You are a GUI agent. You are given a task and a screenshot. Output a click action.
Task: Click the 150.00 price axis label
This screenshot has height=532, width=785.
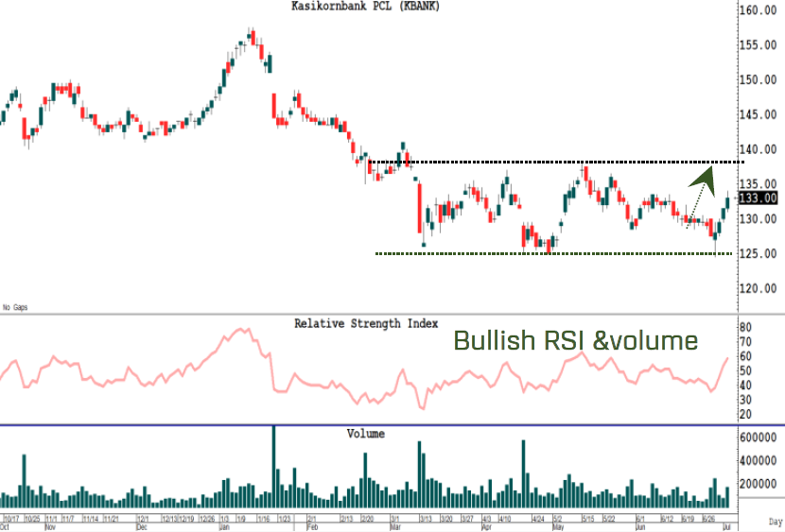coord(758,79)
